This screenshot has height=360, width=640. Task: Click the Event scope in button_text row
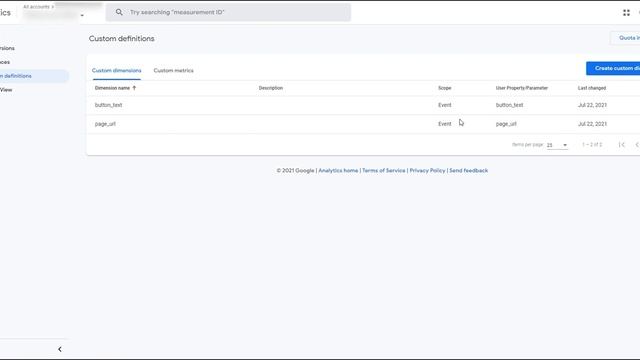coord(445,105)
